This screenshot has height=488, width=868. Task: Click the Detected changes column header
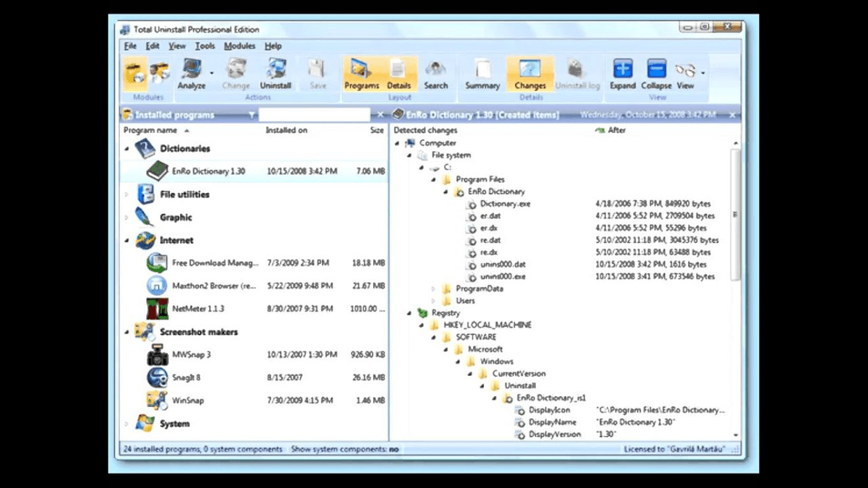coord(425,131)
